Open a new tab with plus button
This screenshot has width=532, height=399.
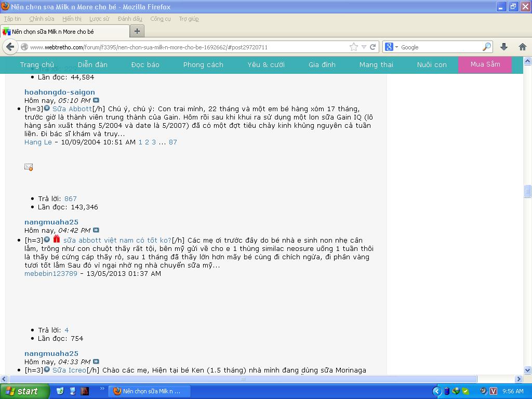click(x=137, y=31)
